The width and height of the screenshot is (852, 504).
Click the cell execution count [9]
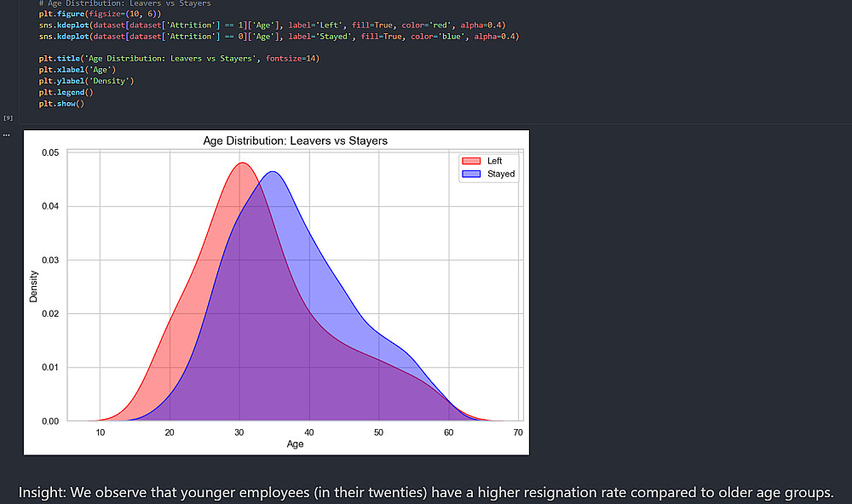click(x=8, y=117)
